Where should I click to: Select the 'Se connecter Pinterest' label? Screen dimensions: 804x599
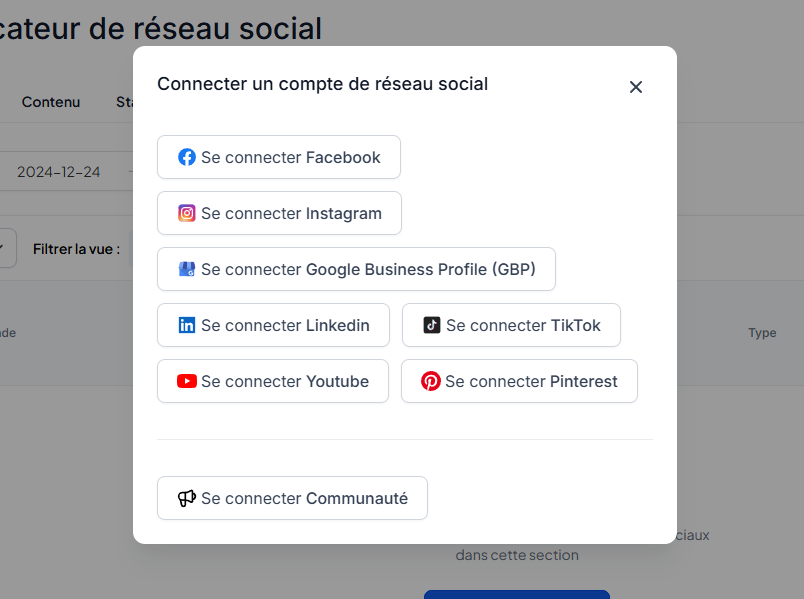(x=531, y=381)
